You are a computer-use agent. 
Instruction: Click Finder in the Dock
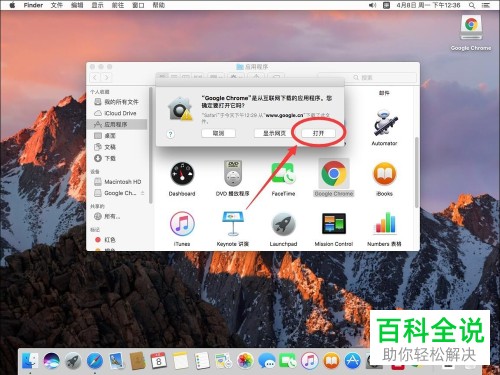click(30, 361)
